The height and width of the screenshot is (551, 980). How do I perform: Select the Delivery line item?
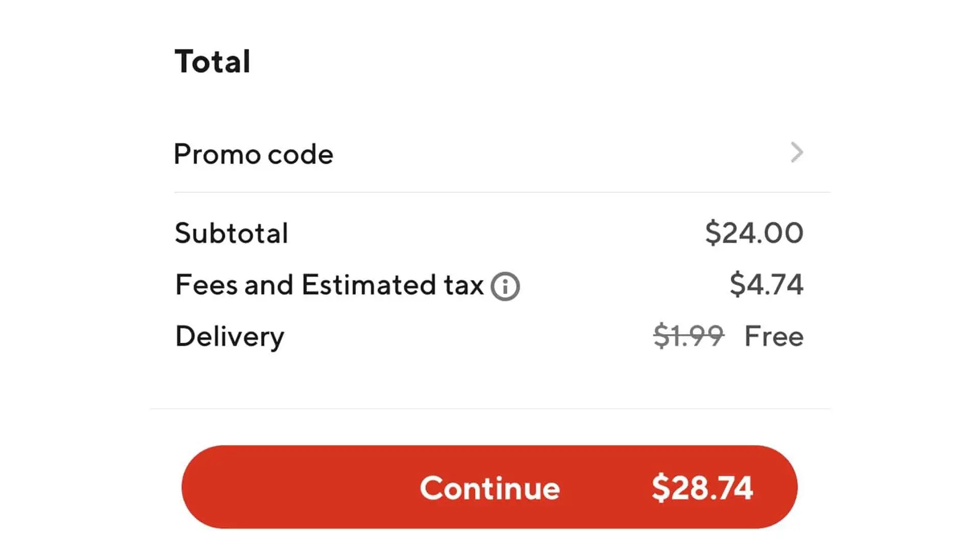pyautogui.click(x=229, y=336)
